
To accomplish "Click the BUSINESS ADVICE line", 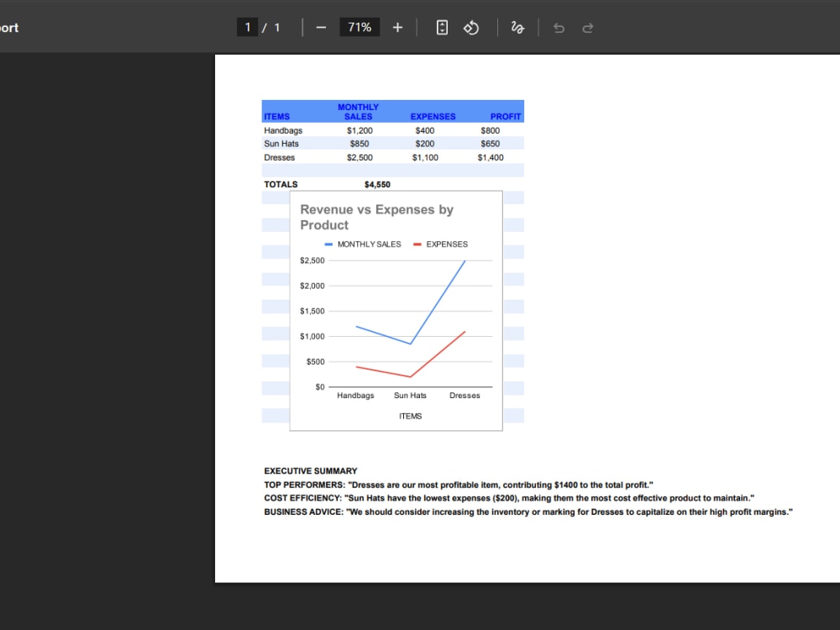I will 528,512.
